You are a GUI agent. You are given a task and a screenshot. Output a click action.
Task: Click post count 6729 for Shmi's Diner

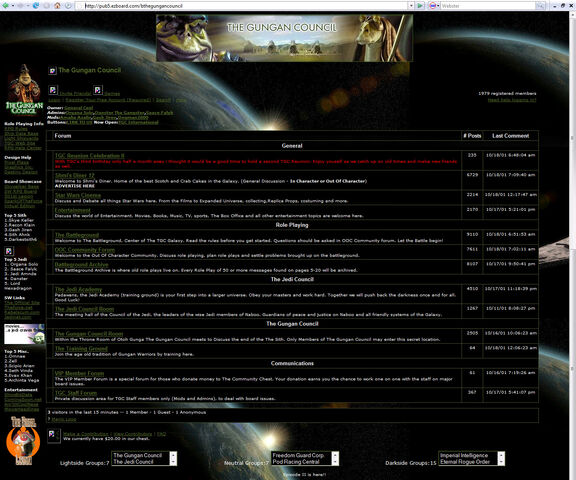(472, 175)
